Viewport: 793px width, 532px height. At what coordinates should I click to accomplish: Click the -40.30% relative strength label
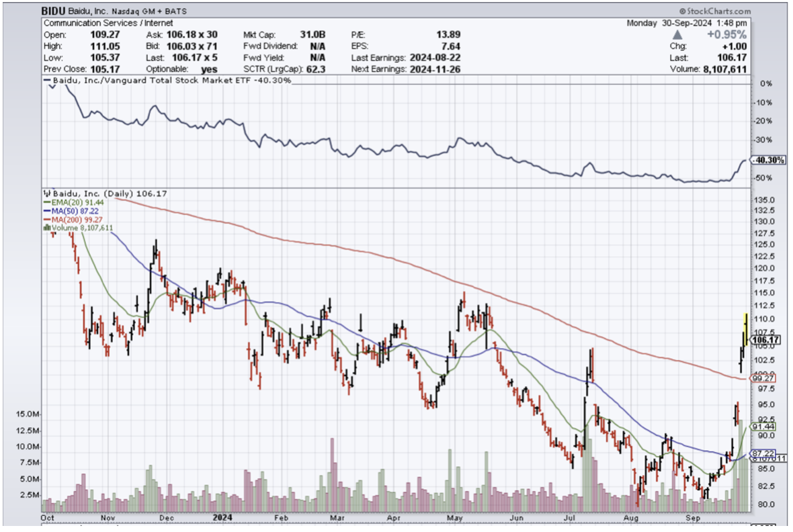(x=767, y=161)
